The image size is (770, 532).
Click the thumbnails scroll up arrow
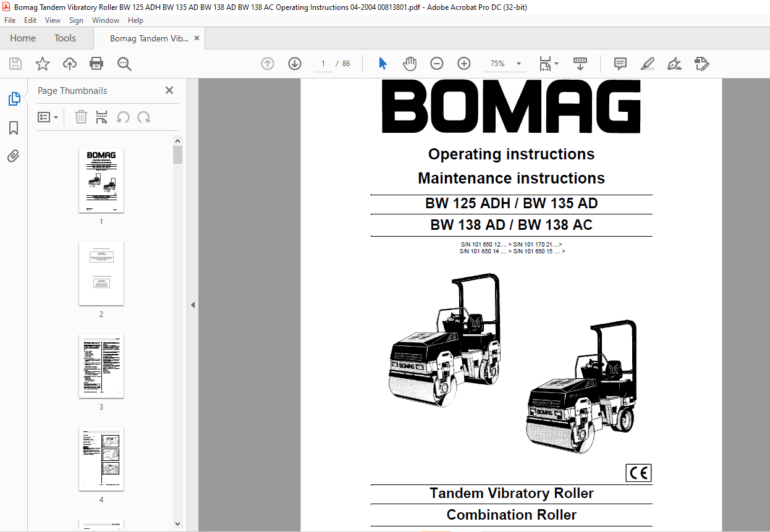point(178,141)
